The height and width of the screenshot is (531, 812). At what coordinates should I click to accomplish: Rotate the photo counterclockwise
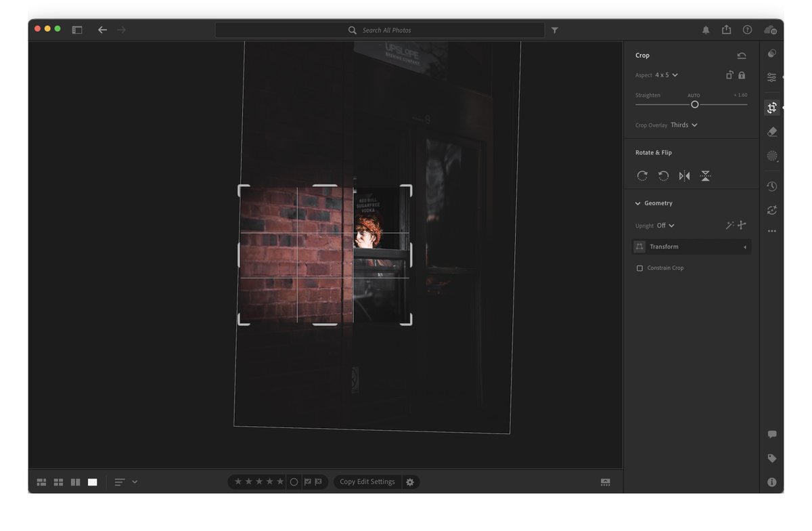(x=663, y=175)
